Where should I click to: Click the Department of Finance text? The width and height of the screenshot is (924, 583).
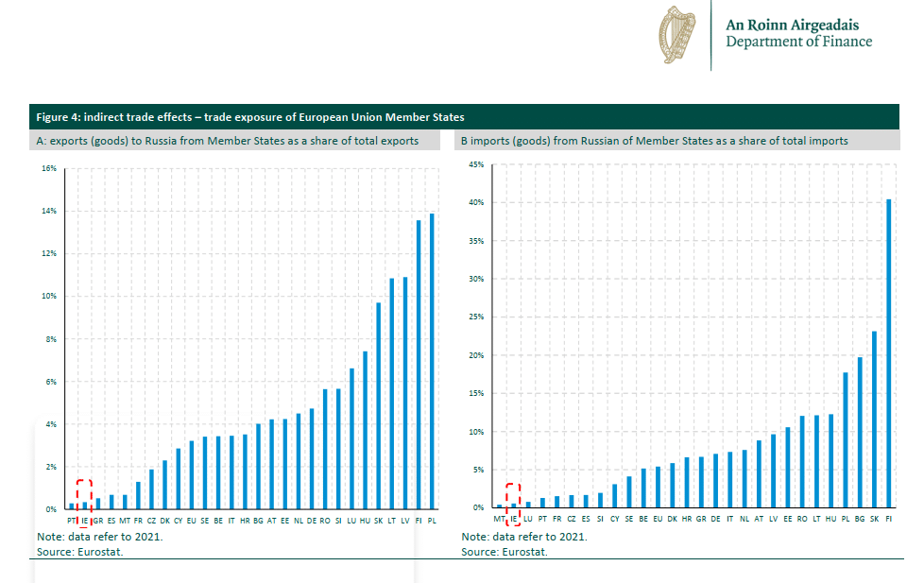coord(798,42)
